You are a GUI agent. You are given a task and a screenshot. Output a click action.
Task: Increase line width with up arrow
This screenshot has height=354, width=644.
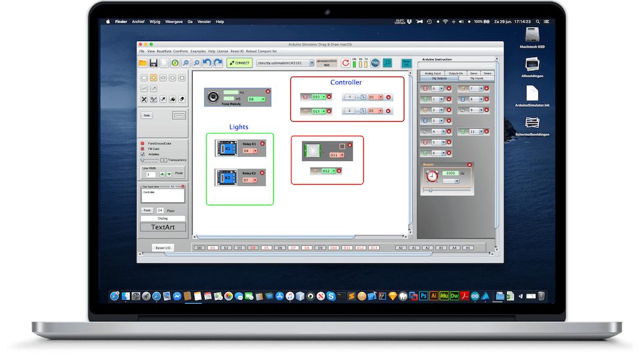coord(162,174)
